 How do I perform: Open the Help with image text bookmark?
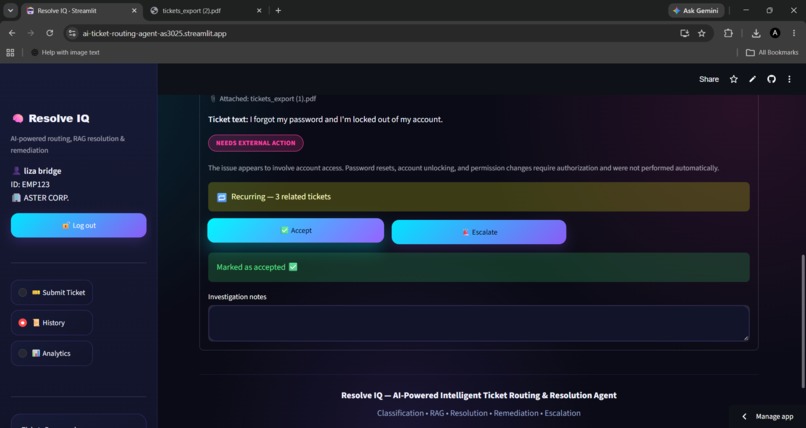point(65,52)
